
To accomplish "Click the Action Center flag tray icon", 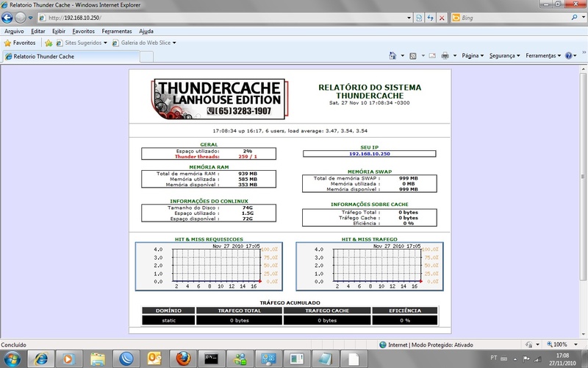I will click(x=526, y=359).
